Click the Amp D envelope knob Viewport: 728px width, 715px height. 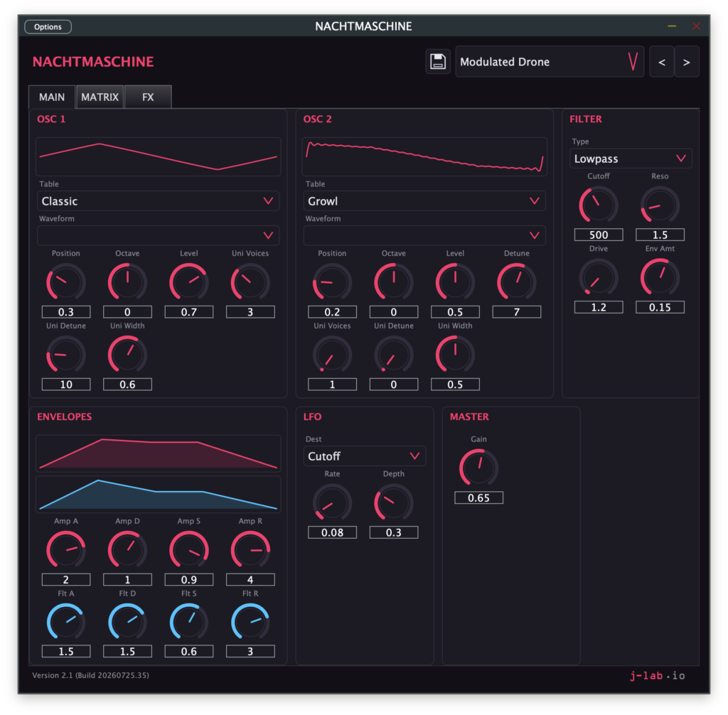(x=127, y=549)
